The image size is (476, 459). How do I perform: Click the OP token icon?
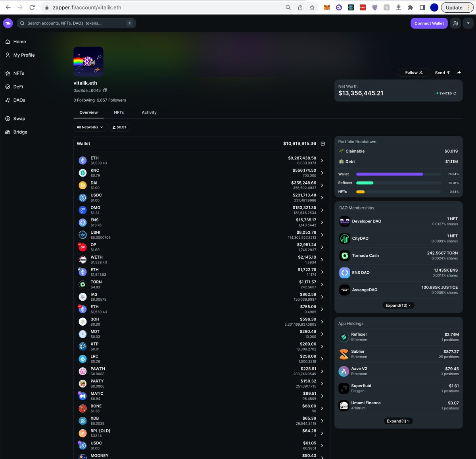[83, 247]
